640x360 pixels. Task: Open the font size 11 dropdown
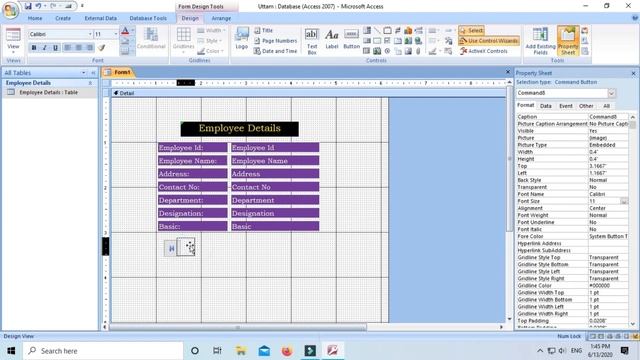tap(116, 34)
